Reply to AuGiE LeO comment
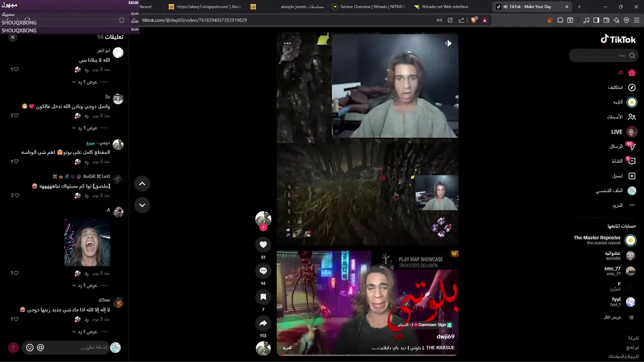 pyautogui.click(x=87, y=195)
